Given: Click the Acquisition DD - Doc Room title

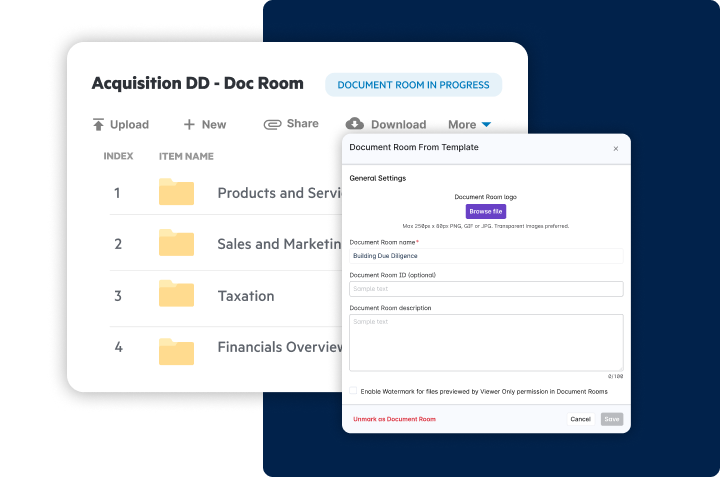Looking at the screenshot, I should (x=197, y=83).
